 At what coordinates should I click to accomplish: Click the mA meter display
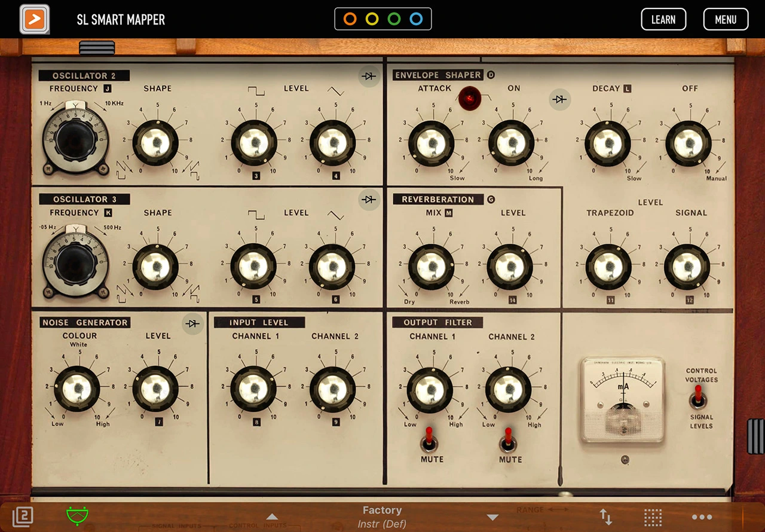point(623,399)
